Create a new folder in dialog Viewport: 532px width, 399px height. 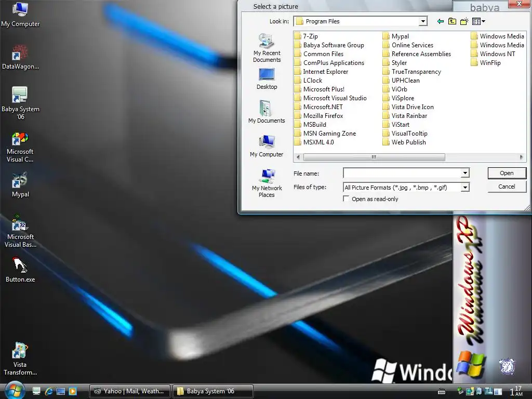(x=464, y=21)
